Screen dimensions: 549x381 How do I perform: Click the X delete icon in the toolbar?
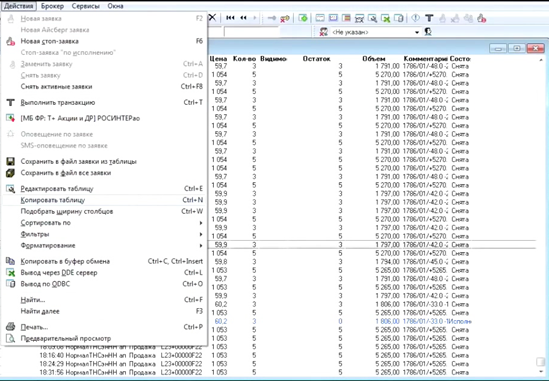tap(212, 18)
